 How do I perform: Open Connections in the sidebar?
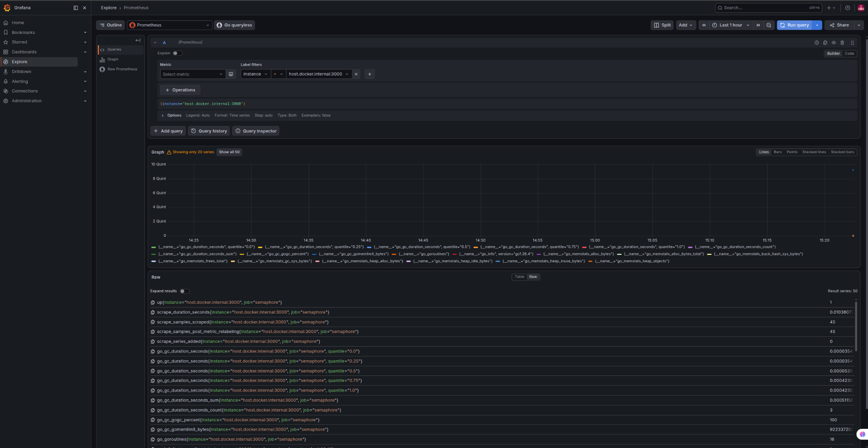(x=25, y=91)
